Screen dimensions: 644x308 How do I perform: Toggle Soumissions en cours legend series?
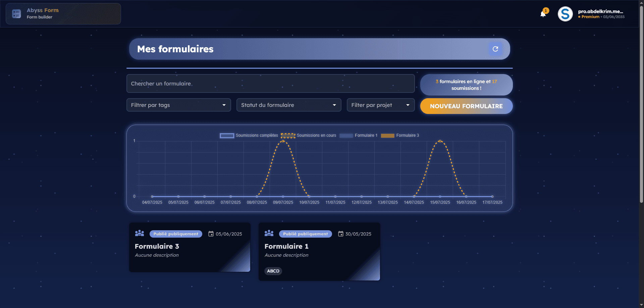coord(309,135)
